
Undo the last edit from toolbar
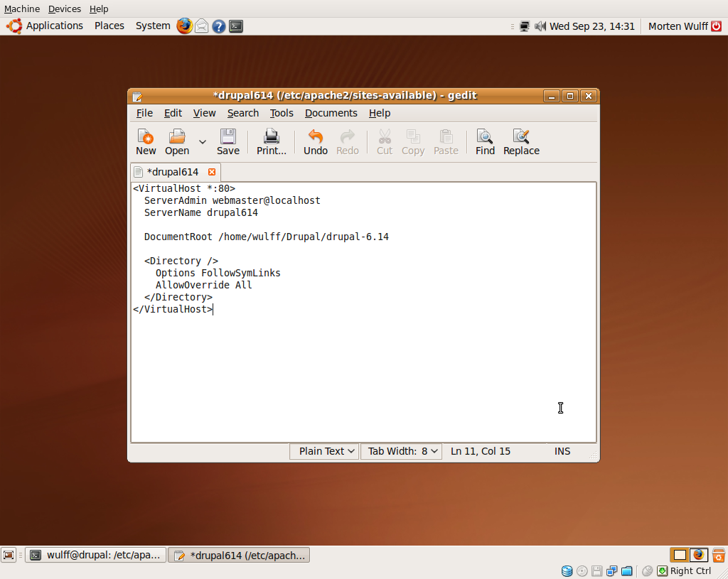pyautogui.click(x=316, y=141)
